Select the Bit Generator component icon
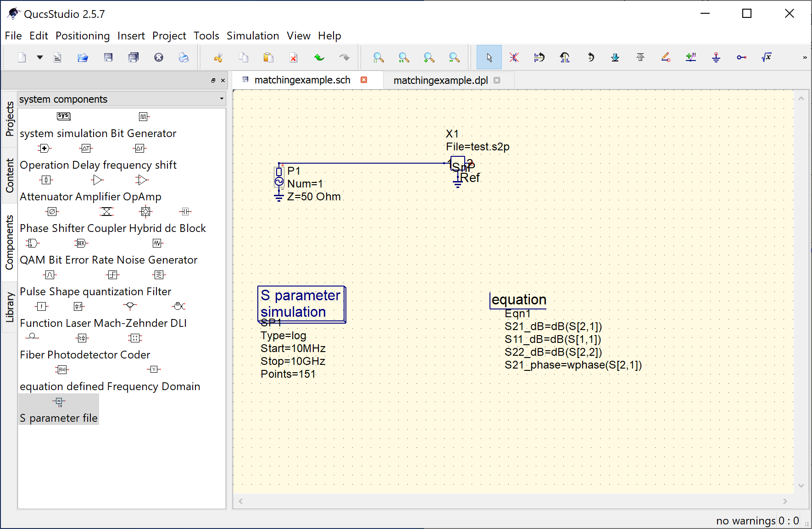The height and width of the screenshot is (529, 812). point(144,116)
